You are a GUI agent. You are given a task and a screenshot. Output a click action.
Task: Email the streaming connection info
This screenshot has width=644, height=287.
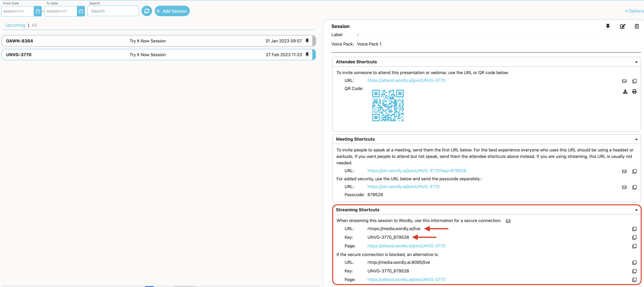coord(508,221)
